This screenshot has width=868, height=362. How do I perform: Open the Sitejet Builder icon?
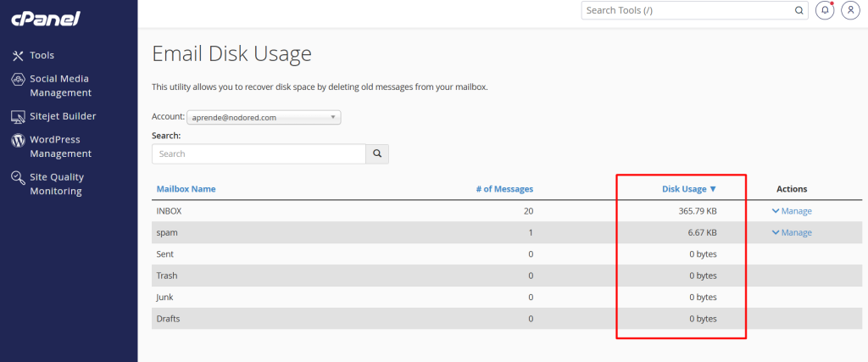pos(18,116)
